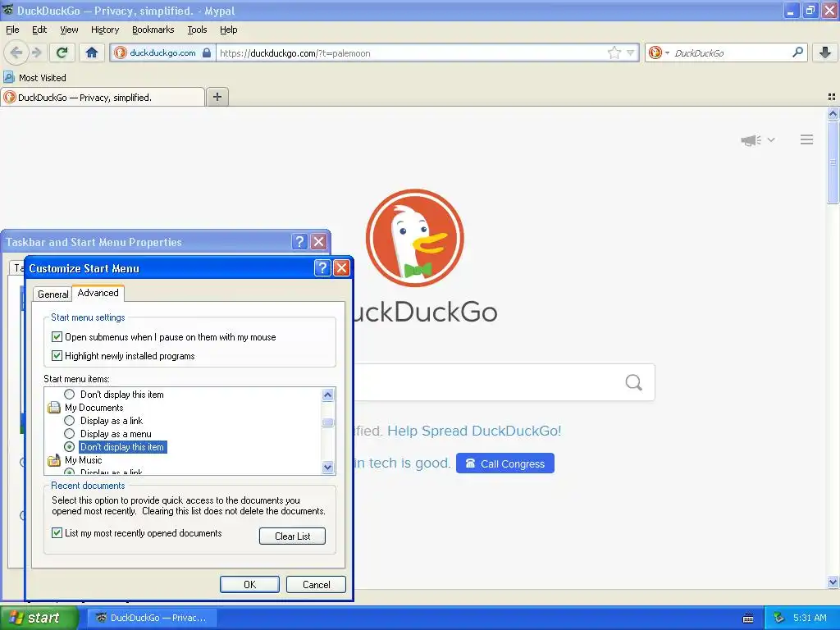Click the Call Congress button
Image resolution: width=840 pixels, height=630 pixels.
(505, 463)
